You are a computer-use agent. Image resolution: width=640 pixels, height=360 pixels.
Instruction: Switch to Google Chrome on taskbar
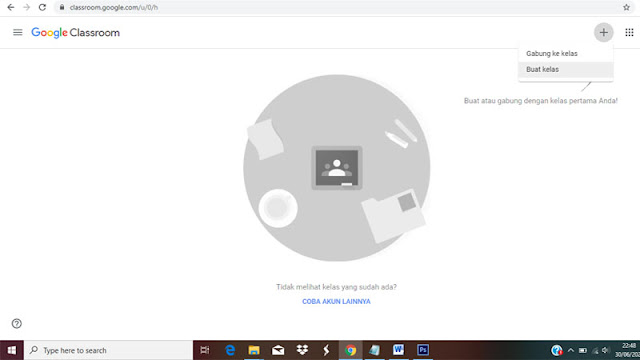pos(350,350)
